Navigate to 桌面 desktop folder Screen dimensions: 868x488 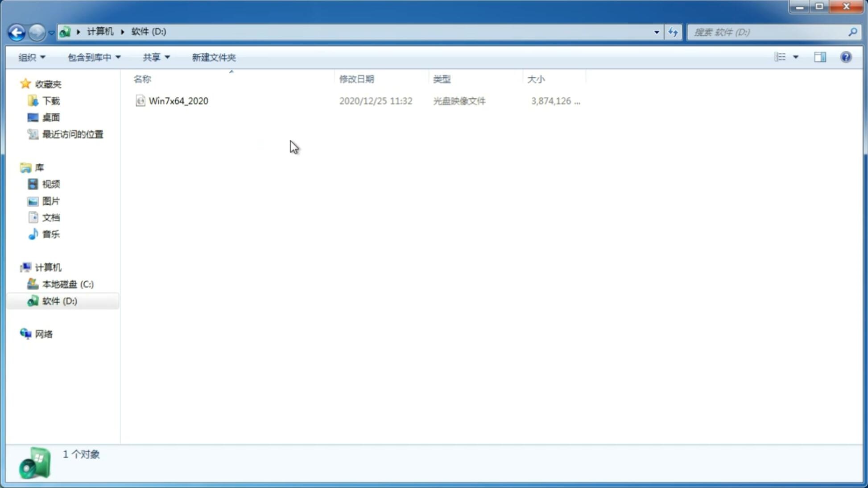click(50, 117)
